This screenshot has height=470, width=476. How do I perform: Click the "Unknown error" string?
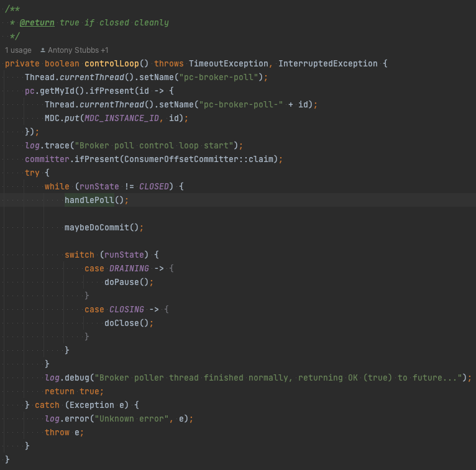point(132,418)
